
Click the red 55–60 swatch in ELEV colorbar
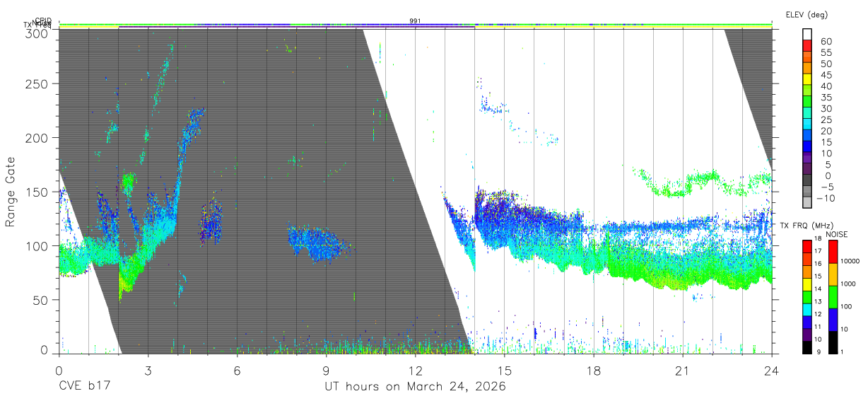click(x=808, y=46)
